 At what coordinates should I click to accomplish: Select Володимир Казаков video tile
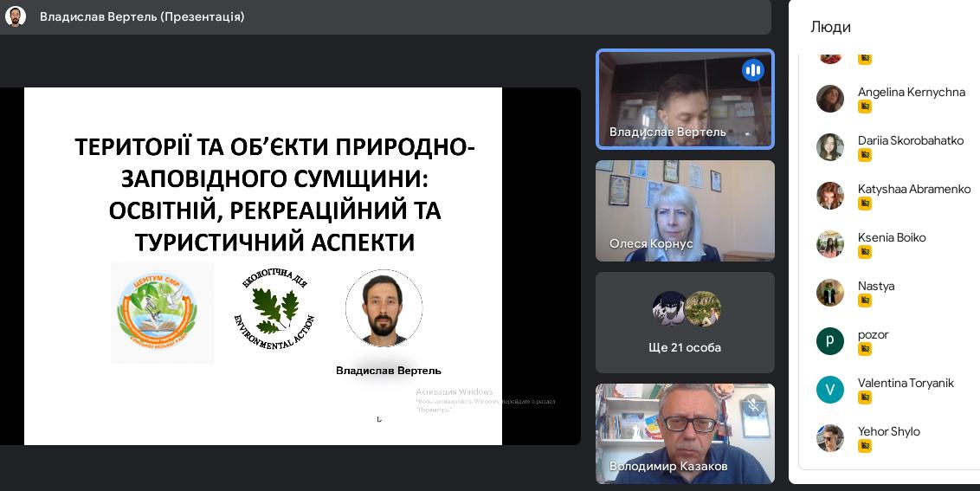(685, 433)
